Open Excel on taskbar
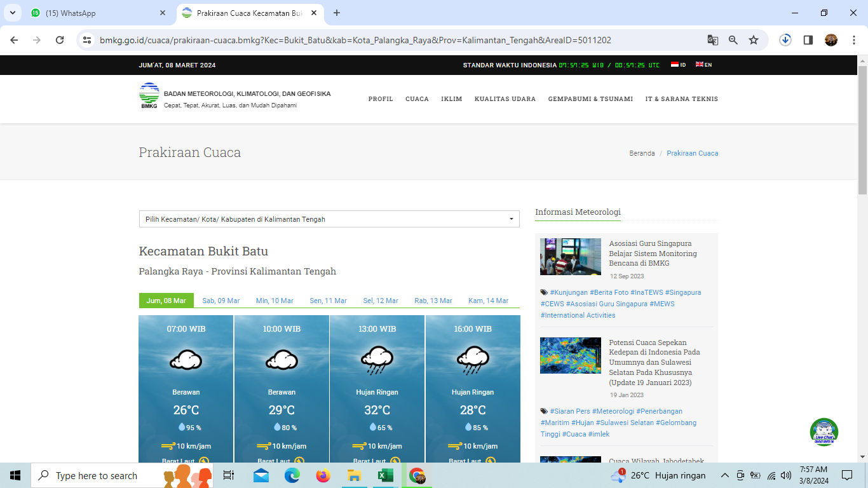This screenshot has width=868, height=488. pyautogui.click(x=386, y=475)
